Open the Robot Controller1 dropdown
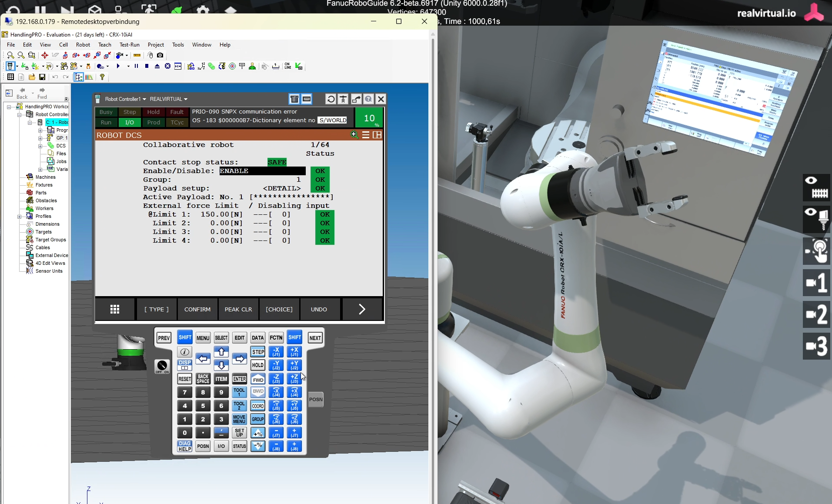 125,99
